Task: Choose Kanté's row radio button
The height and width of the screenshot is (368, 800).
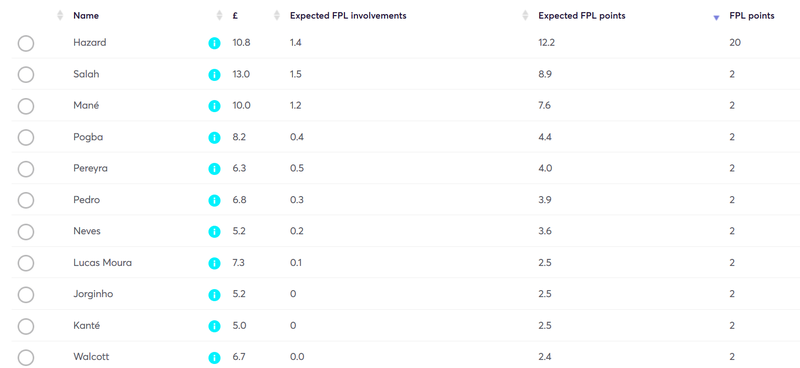Action: (26, 326)
